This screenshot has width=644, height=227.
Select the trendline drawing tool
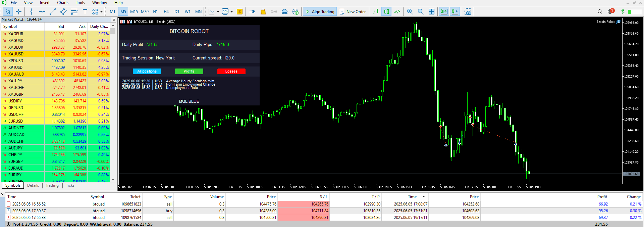coord(53,12)
